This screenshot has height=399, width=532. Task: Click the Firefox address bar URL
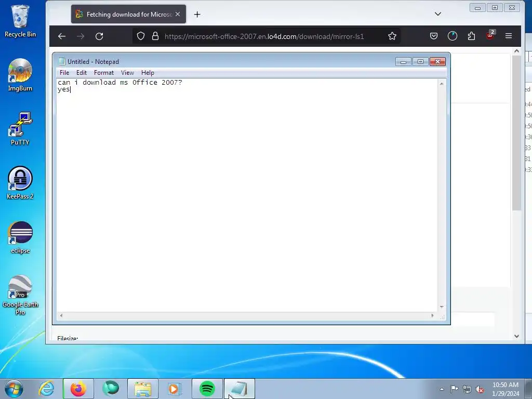[264, 36]
